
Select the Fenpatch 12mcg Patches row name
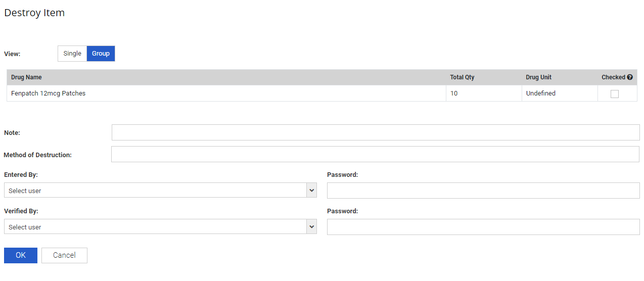[x=48, y=93]
